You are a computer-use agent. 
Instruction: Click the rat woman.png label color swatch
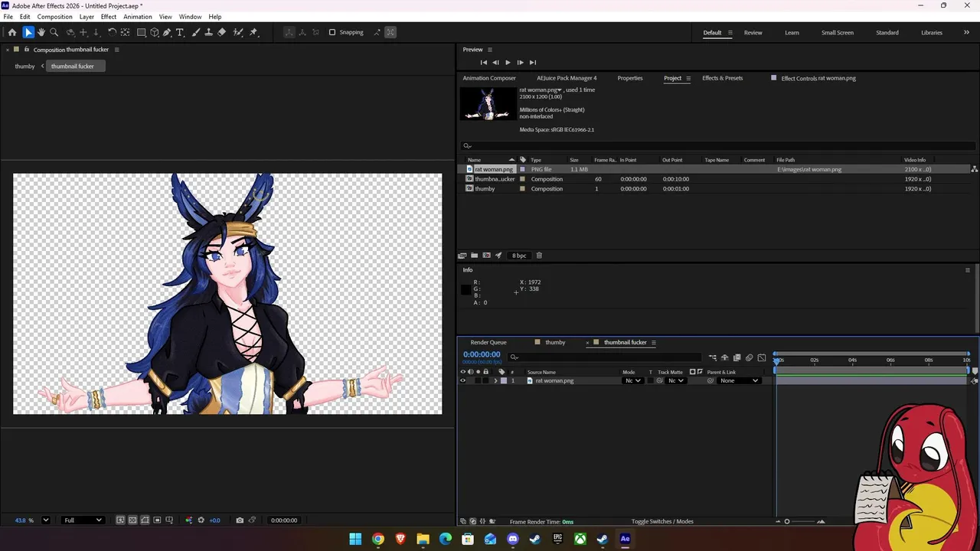pyautogui.click(x=503, y=380)
